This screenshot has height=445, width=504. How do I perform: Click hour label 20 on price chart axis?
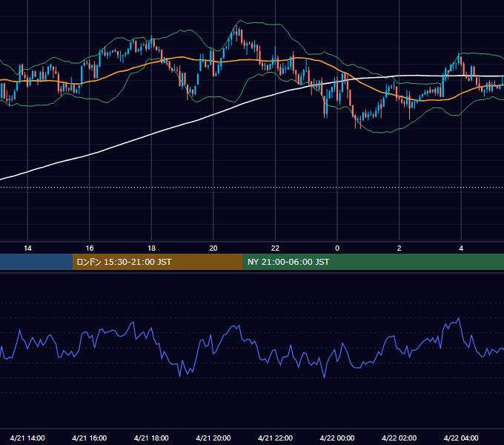tap(213, 248)
